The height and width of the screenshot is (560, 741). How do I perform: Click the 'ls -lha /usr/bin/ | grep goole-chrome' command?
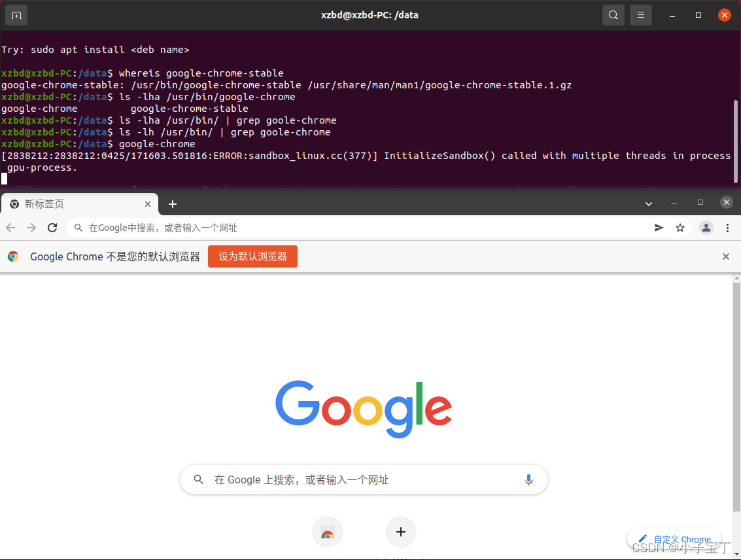(228, 120)
